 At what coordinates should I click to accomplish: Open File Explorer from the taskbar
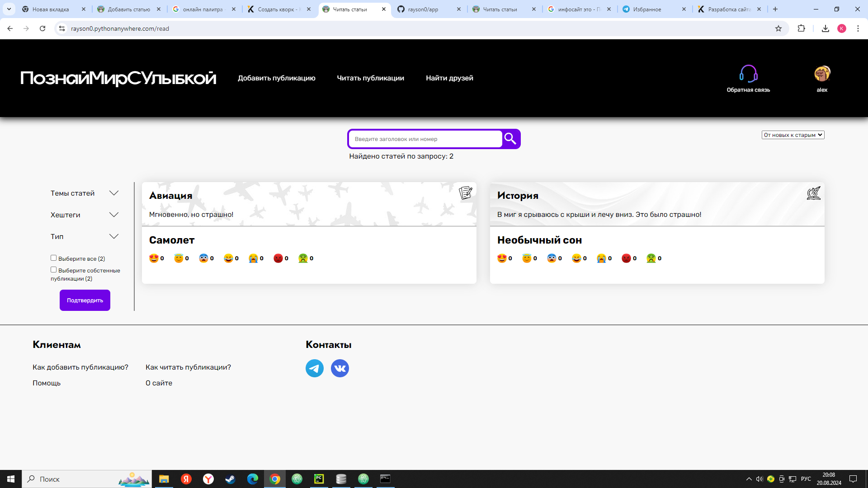[x=164, y=479]
